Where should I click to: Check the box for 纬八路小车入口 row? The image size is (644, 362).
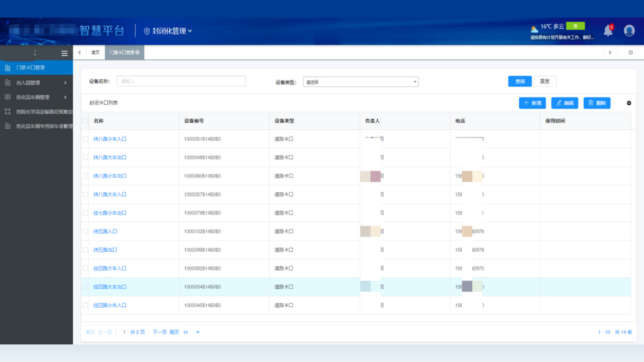pyautogui.click(x=86, y=139)
